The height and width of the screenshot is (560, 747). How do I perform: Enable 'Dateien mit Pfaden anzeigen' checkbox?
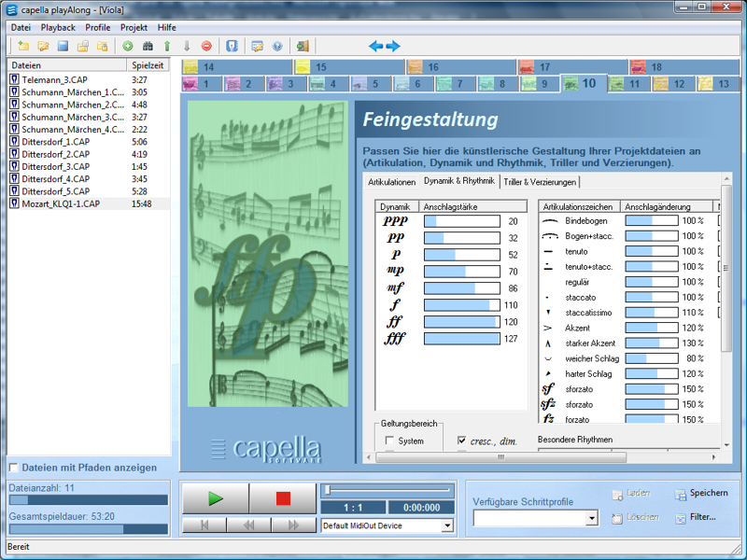click(x=14, y=468)
